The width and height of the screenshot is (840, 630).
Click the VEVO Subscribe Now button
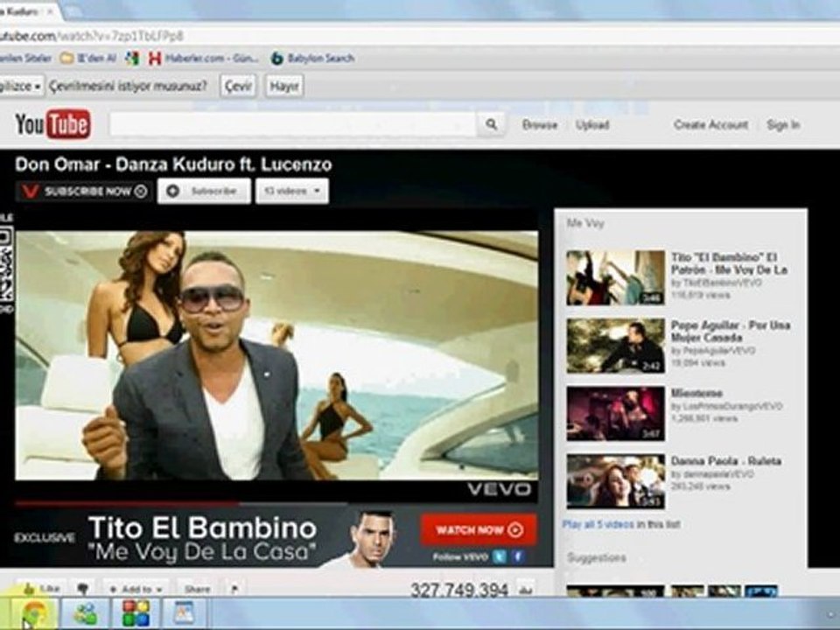pos(83,192)
